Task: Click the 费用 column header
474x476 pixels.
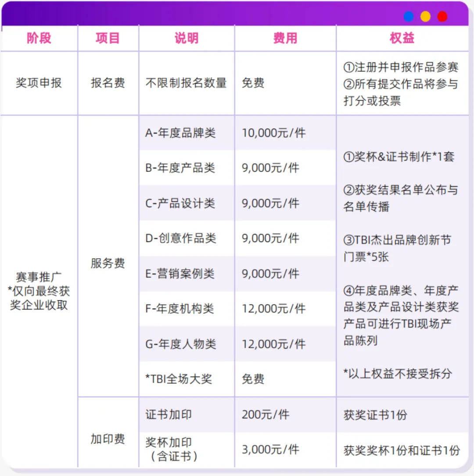Action: click(x=285, y=38)
